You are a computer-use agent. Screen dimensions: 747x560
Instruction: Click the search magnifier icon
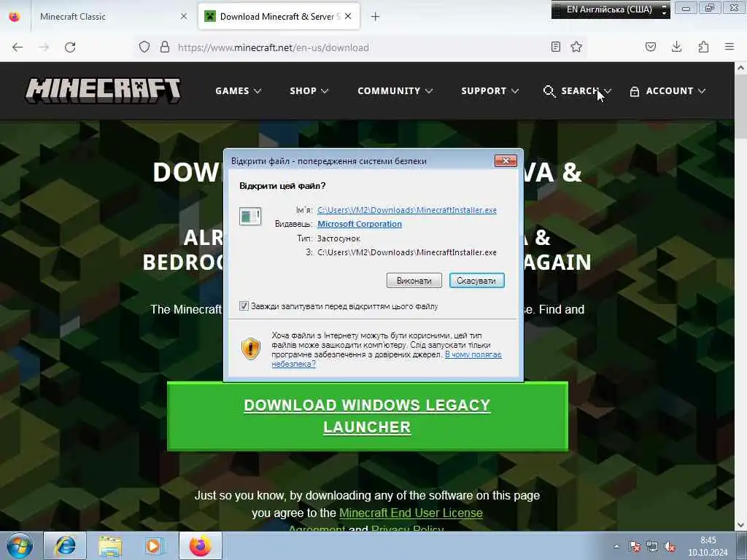click(549, 91)
